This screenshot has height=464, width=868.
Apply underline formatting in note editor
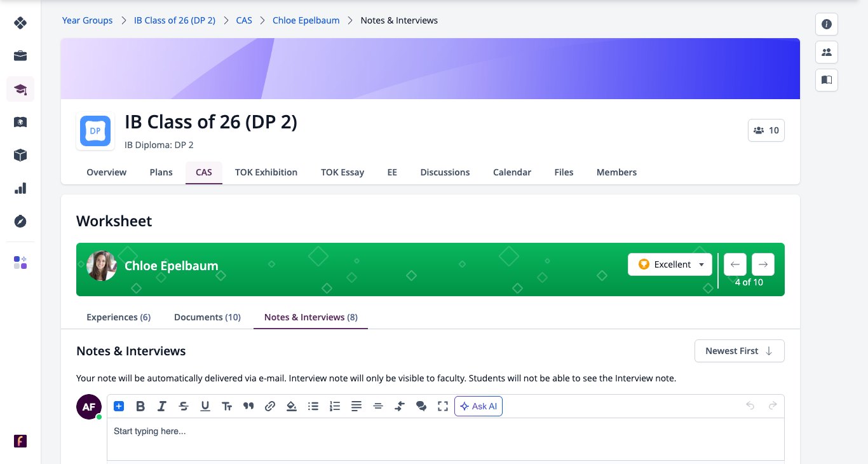(x=205, y=406)
